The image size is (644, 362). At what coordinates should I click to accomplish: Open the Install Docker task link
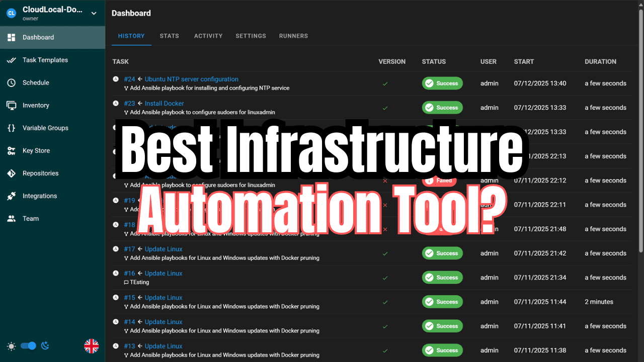164,103
